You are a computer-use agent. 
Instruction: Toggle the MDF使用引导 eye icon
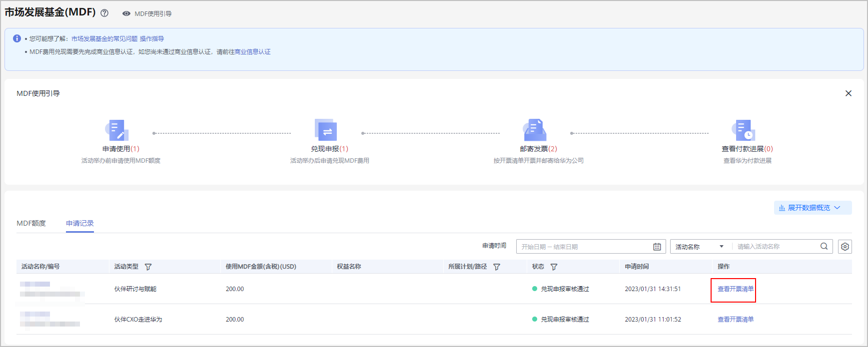[x=126, y=13]
